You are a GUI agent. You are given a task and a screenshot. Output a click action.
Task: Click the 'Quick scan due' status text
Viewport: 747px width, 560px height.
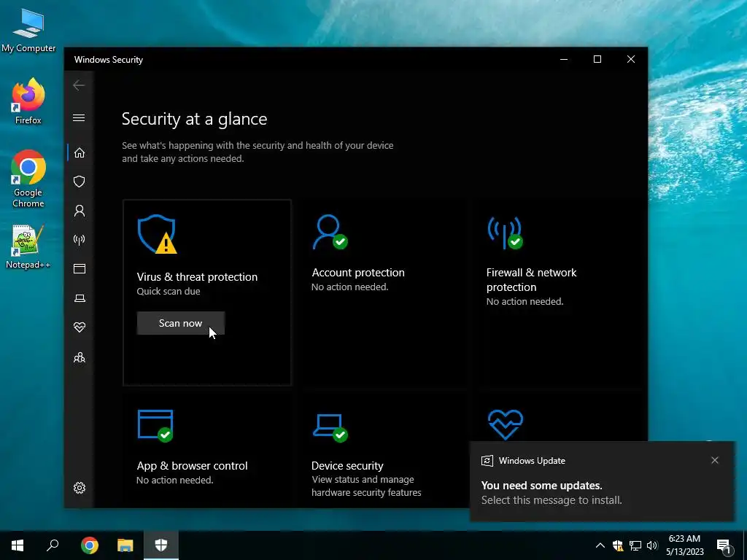click(169, 292)
